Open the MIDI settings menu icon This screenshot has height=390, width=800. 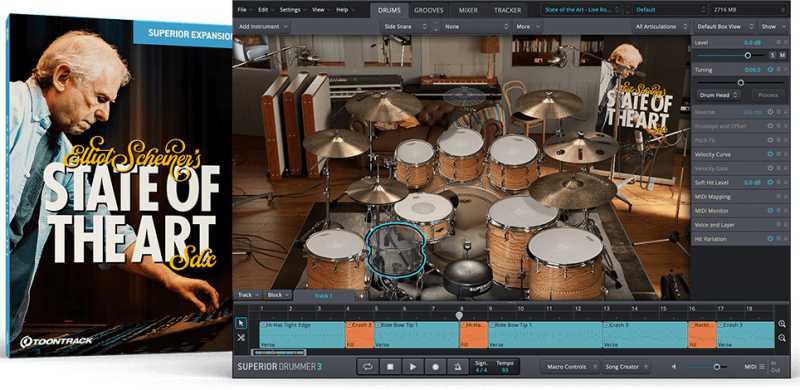tap(762, 367)
